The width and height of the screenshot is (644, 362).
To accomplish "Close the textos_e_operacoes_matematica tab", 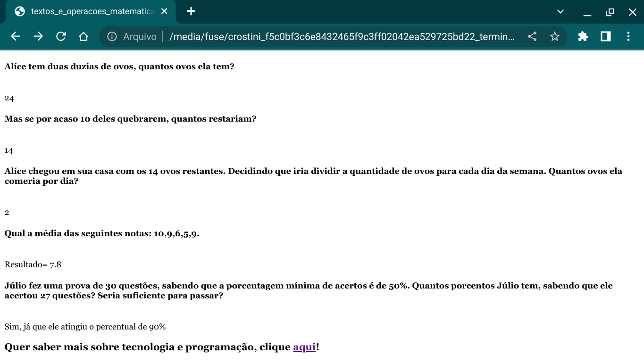I will click(164, 11).
